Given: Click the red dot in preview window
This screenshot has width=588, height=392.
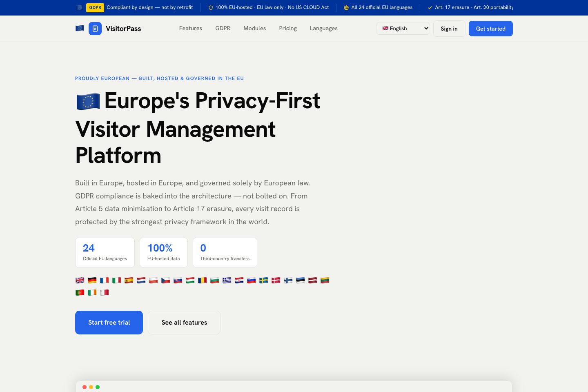Looking at the screenshot, I should (x=85, y=387).
